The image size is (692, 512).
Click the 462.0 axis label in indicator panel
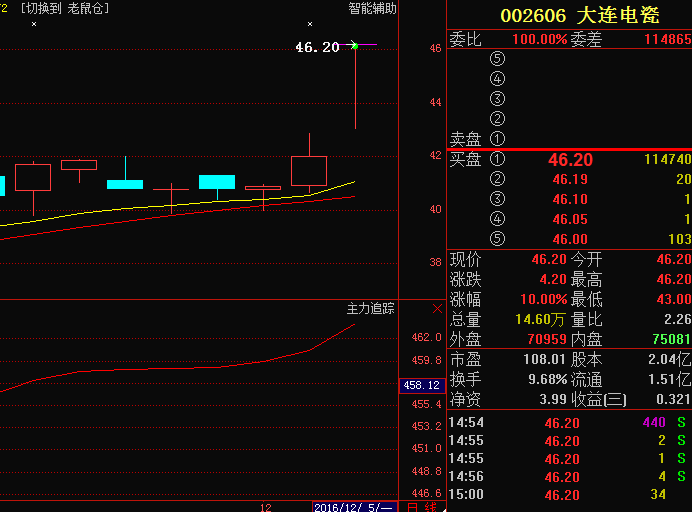[x=426, y=338]
